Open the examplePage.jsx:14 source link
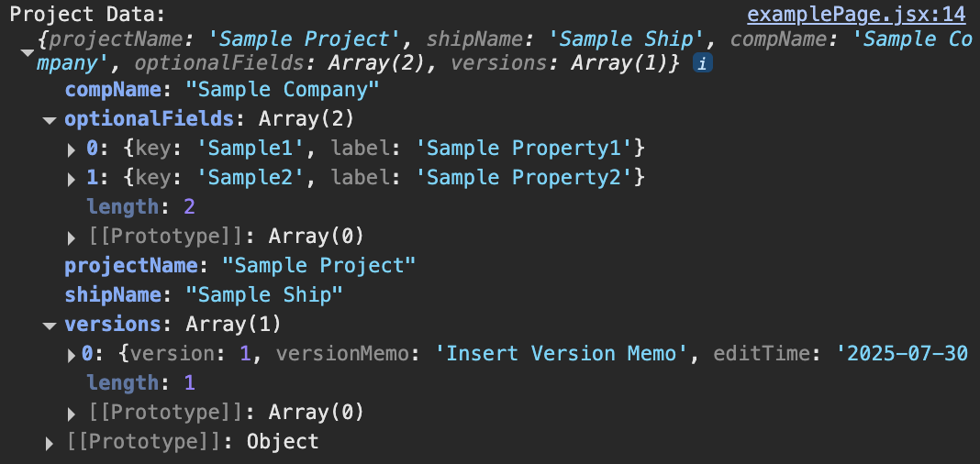This screenshot has width=980, height=464. pos(856,15)
